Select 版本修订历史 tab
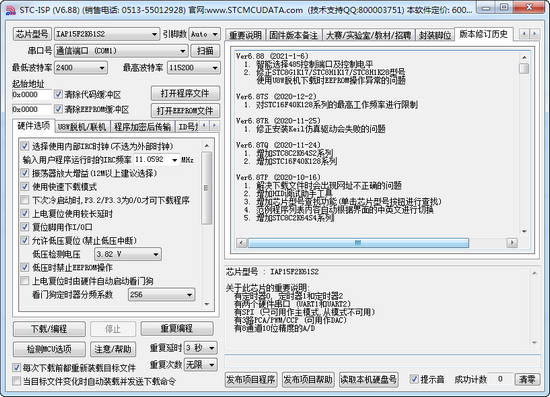The height and width of the screenshot is (397, 550). [483, 34]
